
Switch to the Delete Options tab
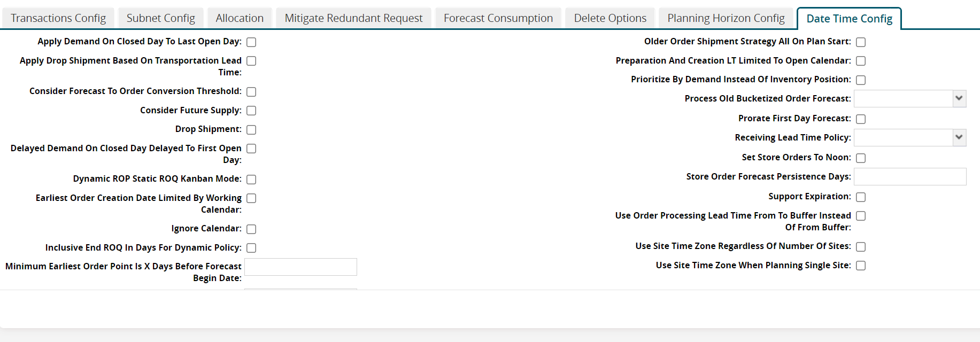(610, 18)
